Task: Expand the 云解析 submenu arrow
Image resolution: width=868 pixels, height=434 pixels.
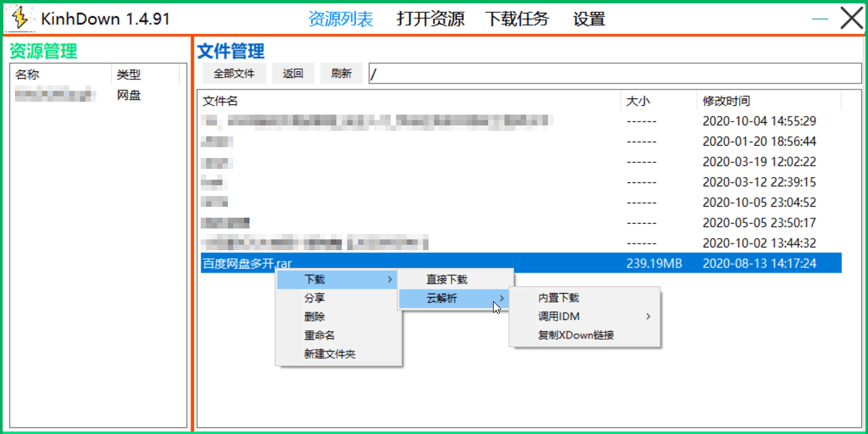Action: click(x=502, y=298)
